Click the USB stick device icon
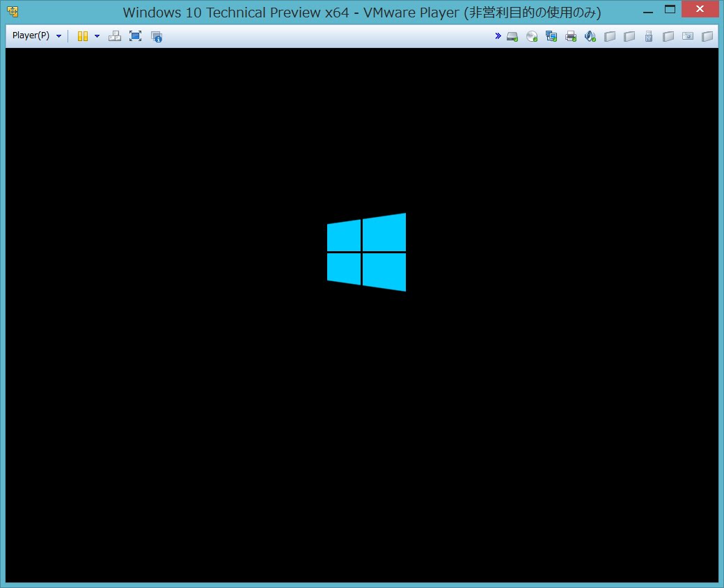 [649, 36]
